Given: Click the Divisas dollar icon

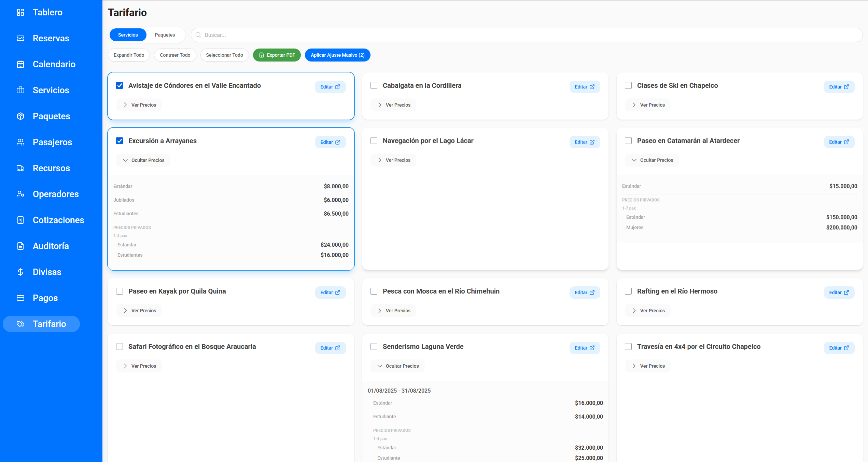Looking at the screenshot, I should point(20,272).
